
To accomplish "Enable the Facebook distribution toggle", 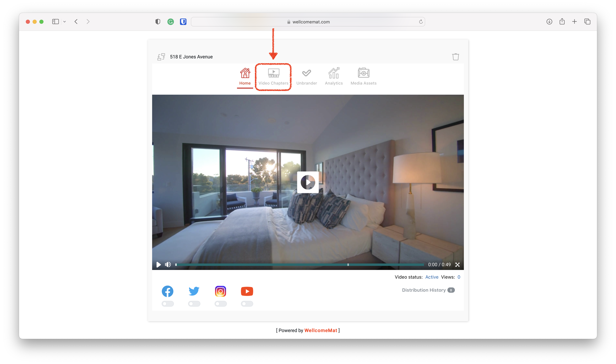I will click(x=168, y=304).
